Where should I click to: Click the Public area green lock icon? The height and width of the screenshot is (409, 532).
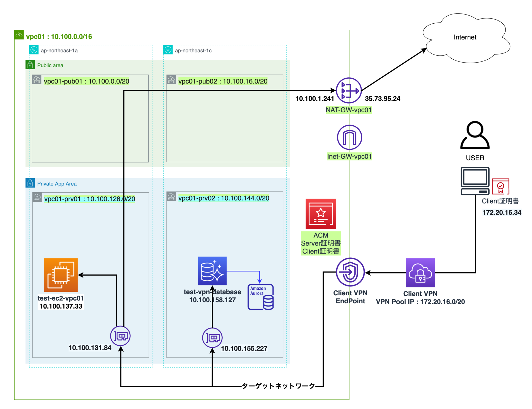pyautogui.click(x=30, y=65)
